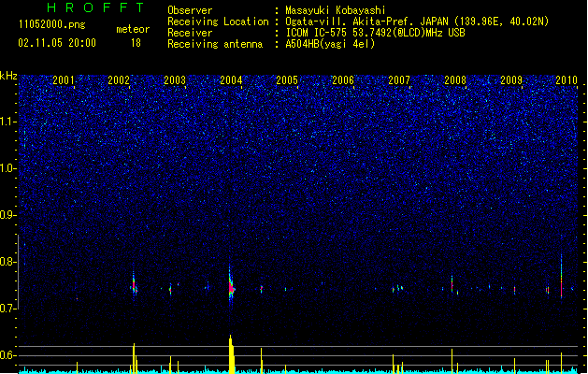
Task: Select the file name 11052000.png
Action: click(52, 24)
